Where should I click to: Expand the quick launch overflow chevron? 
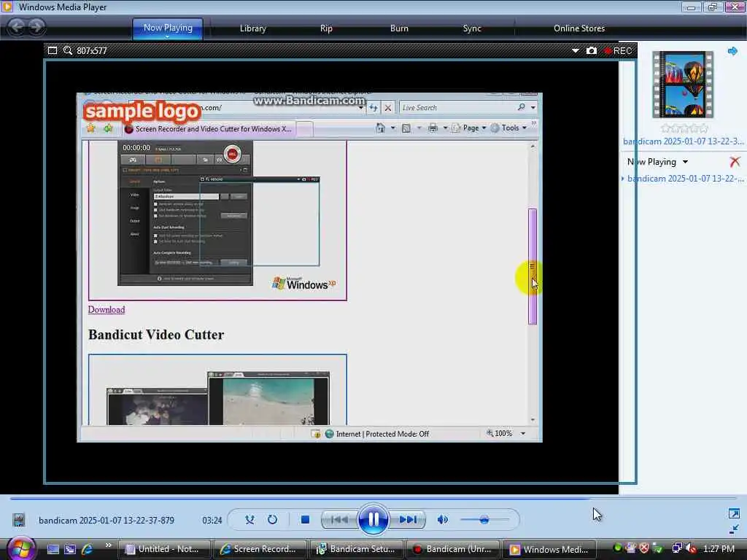109,545
